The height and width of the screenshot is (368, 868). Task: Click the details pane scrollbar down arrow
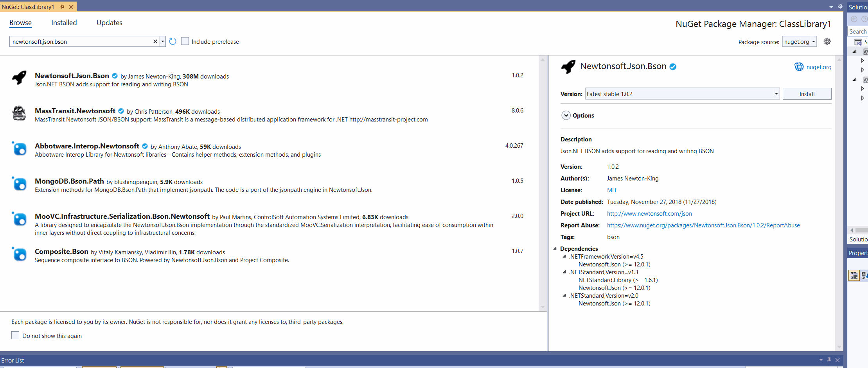[x=839, y=347]
